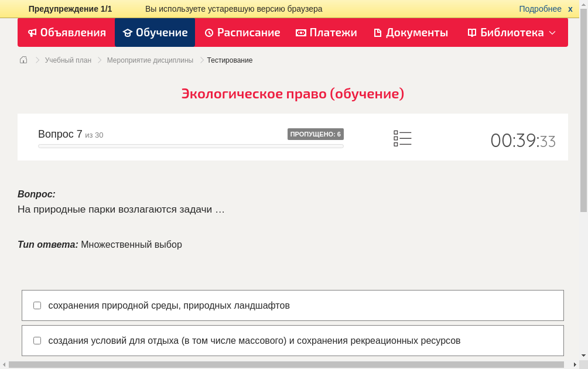This screenshot has height=369, width=588.
Task: Select the Расписание menu item
Action: pos(242,32)
